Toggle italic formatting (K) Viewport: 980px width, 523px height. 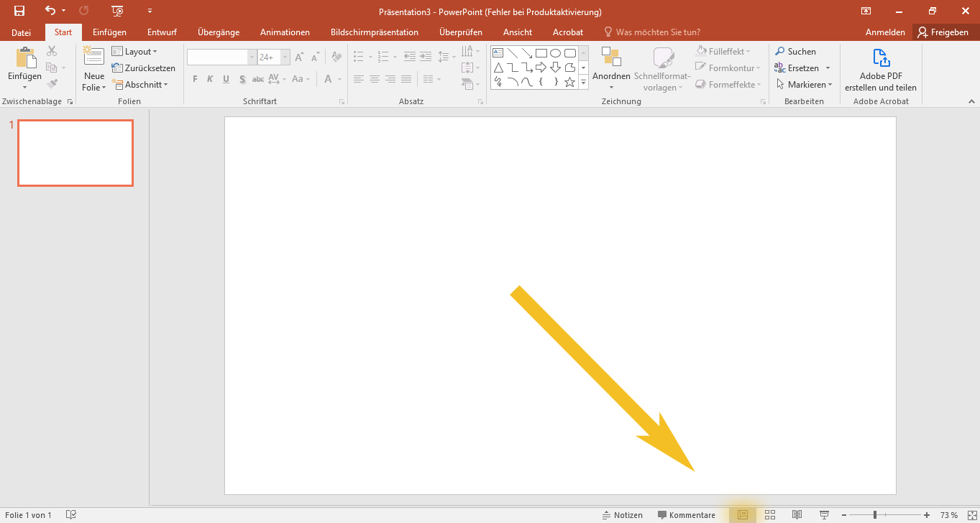click(x=211, y=79)
